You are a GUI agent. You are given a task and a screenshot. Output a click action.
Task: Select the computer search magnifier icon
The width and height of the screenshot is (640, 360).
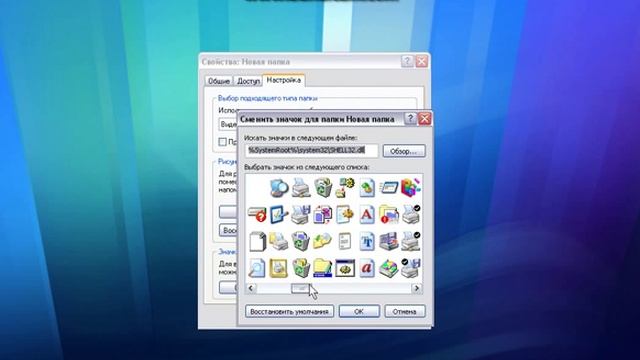click(x=279, y=188)
